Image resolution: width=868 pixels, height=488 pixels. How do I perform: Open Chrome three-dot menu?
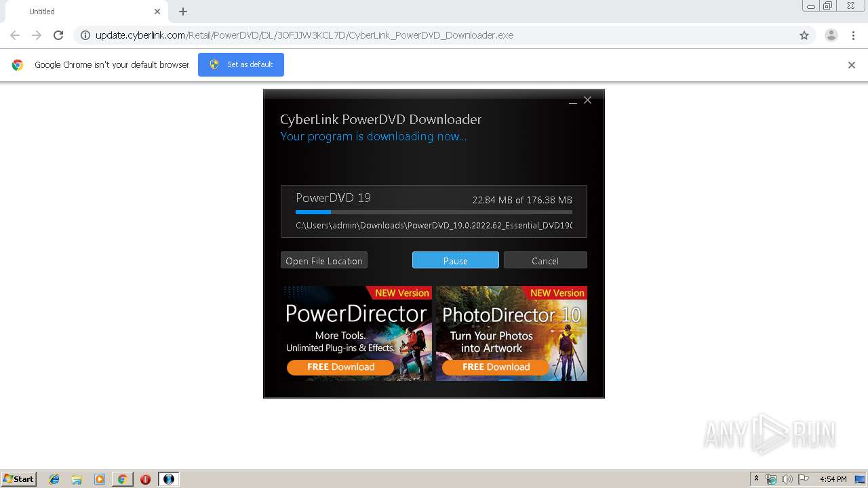coord(854,35)
